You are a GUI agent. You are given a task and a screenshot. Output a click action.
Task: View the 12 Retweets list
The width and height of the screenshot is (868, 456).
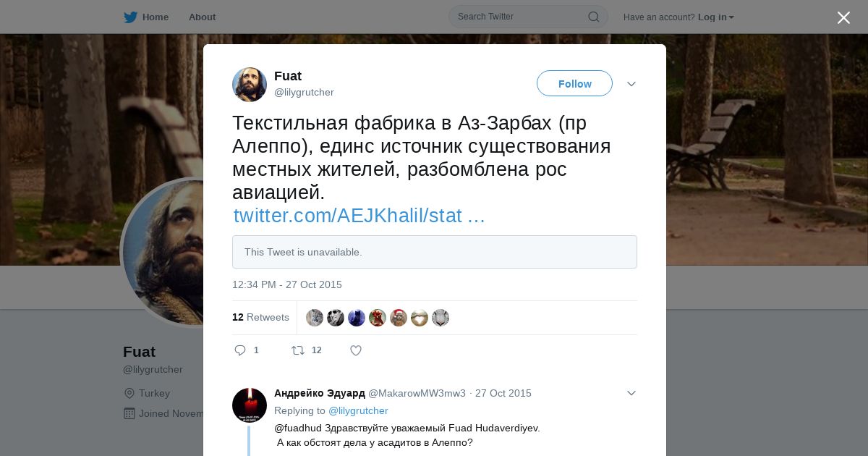click(260, 317)
